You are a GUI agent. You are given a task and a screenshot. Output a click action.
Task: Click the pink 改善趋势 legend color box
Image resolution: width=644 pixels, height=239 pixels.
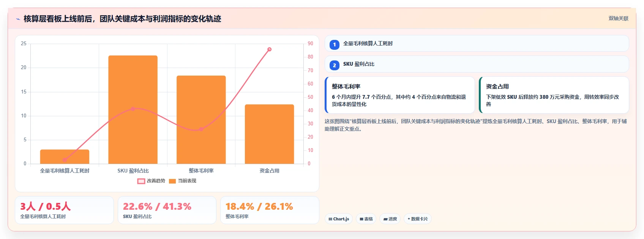(x=141, y=181)
